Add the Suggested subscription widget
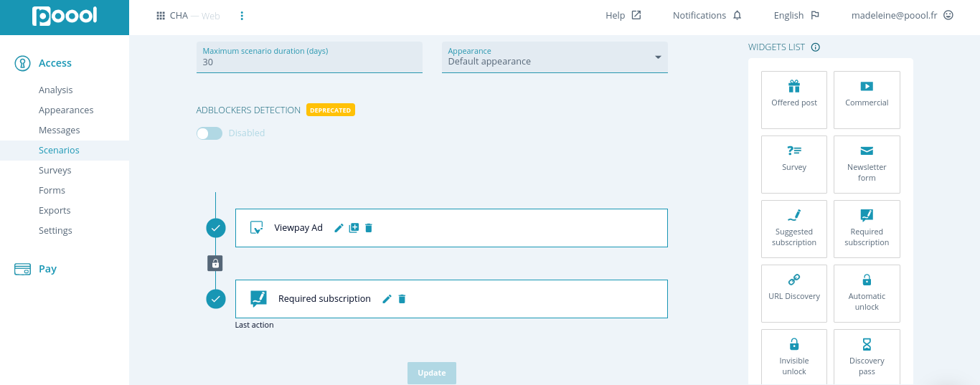Image resolution: width=980 pixels, height=385 pixels. coord(794,229)
